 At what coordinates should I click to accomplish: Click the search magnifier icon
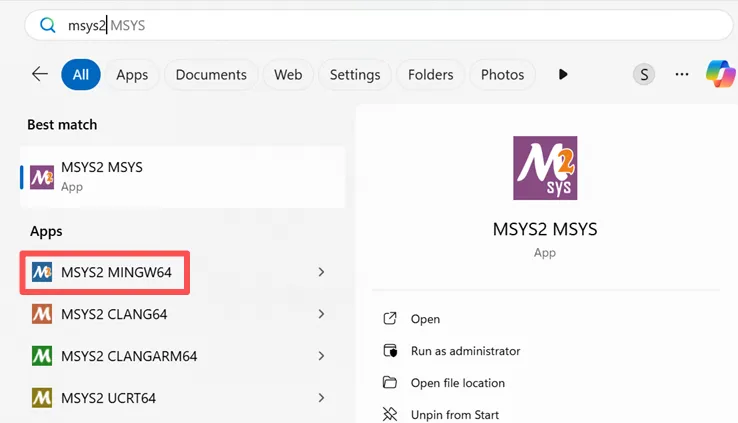click(x=48, y=25)
